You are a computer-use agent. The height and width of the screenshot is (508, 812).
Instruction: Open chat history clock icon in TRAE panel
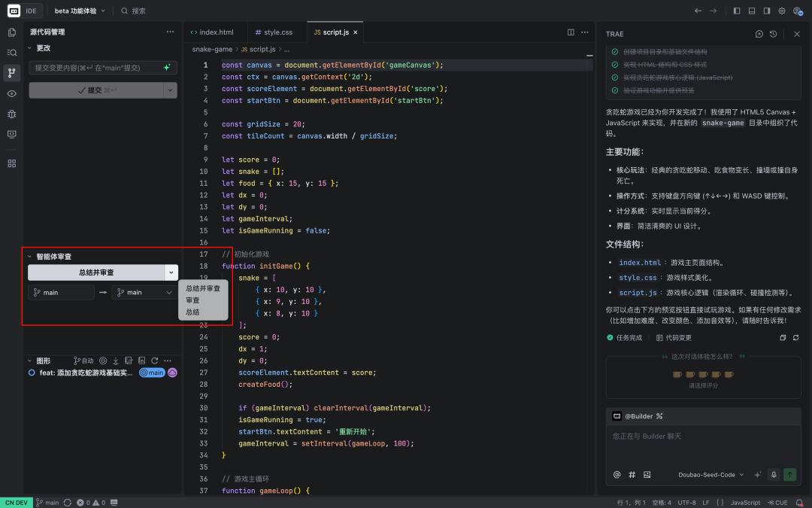pyautogui.click(x=773, y=34)
